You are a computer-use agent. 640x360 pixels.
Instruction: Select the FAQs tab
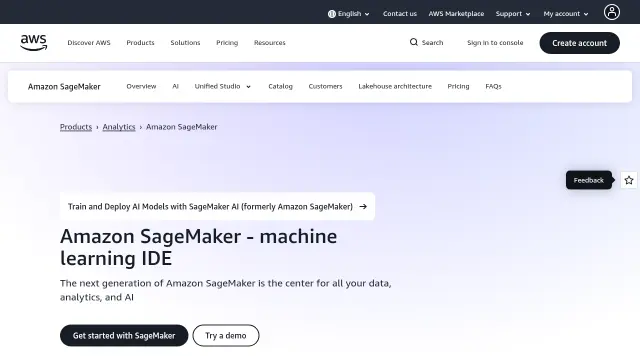(x=493, y=87)
